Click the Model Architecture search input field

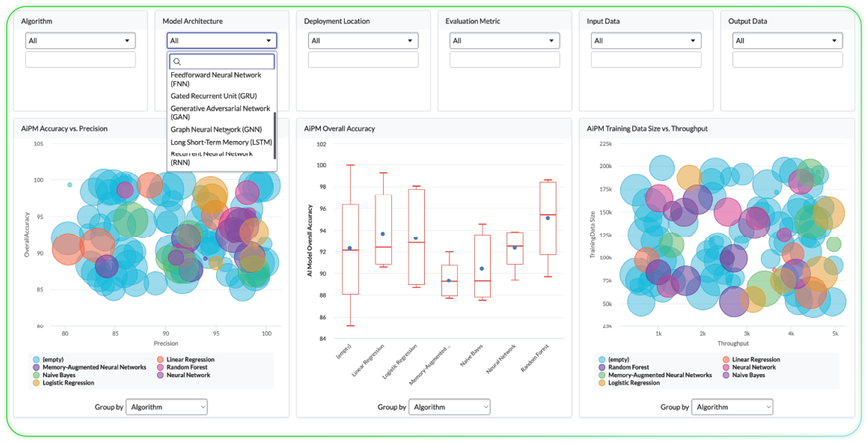(226, 62)
